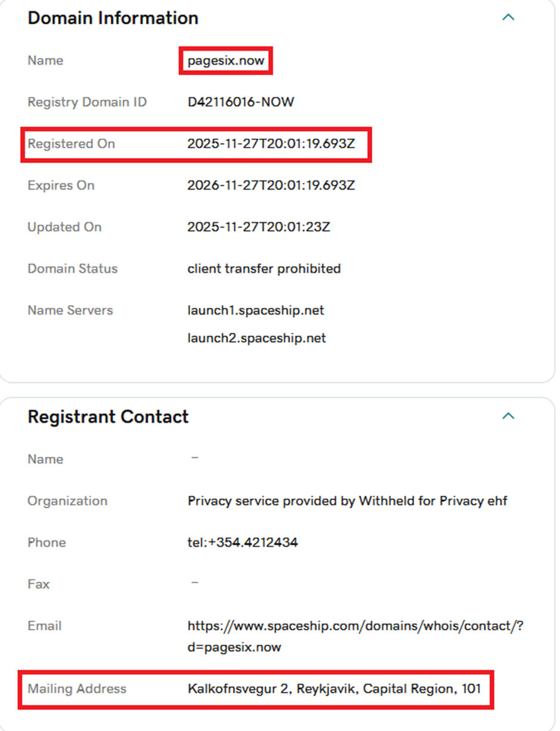Click the registrant phone number tel:+354.4212434
Viewport: 560px width, 731px height.
tap(242, 542)
